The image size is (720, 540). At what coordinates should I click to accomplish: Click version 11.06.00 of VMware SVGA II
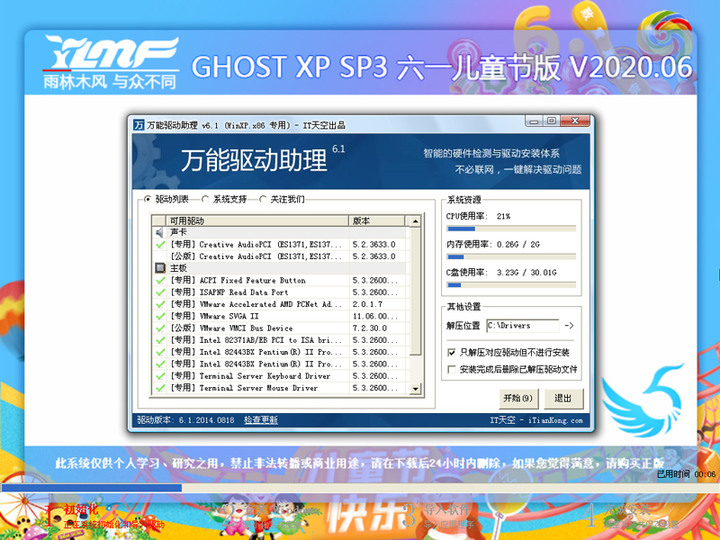375,316
